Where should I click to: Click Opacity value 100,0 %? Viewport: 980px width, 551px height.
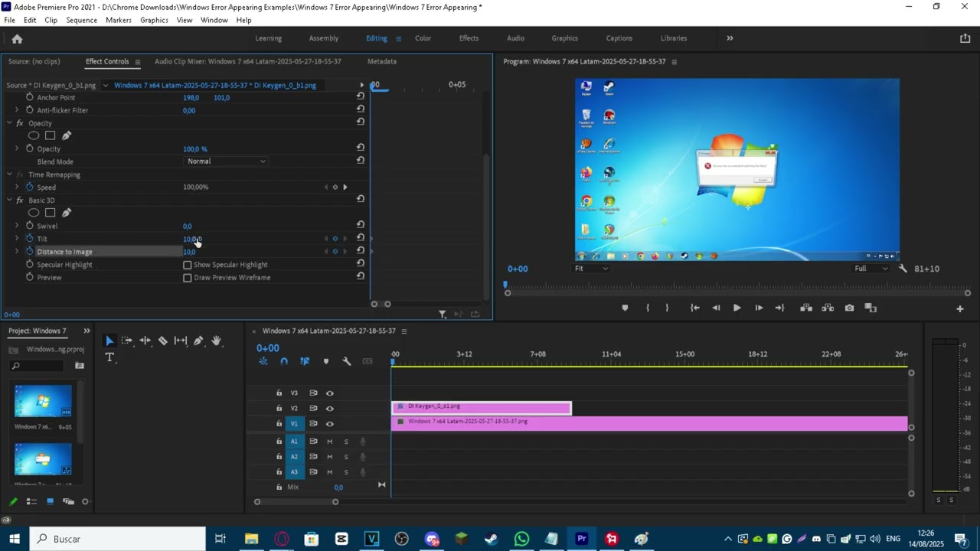[x=194, y=148]
